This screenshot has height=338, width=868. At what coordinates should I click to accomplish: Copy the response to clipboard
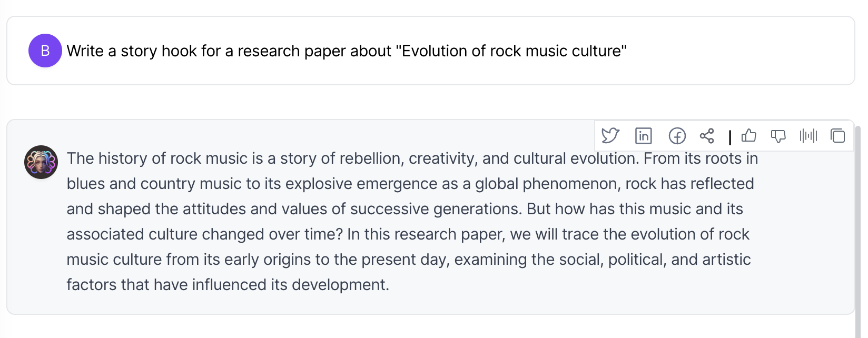[x=837, y=136]
